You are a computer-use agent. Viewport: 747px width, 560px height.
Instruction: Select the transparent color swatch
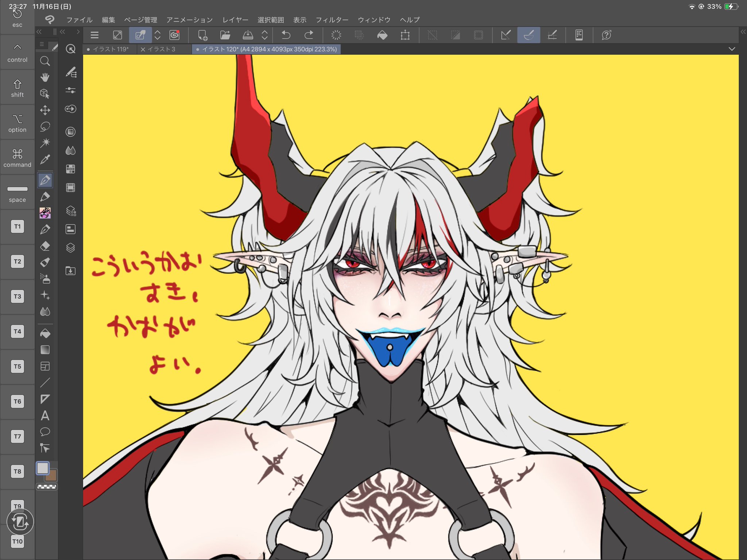point(47,487)
